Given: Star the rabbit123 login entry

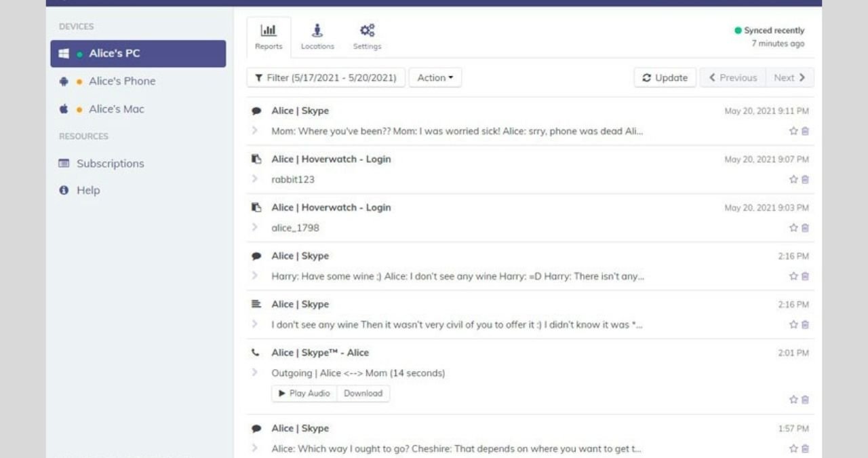Looking at the screenshot, I should 793,180.
